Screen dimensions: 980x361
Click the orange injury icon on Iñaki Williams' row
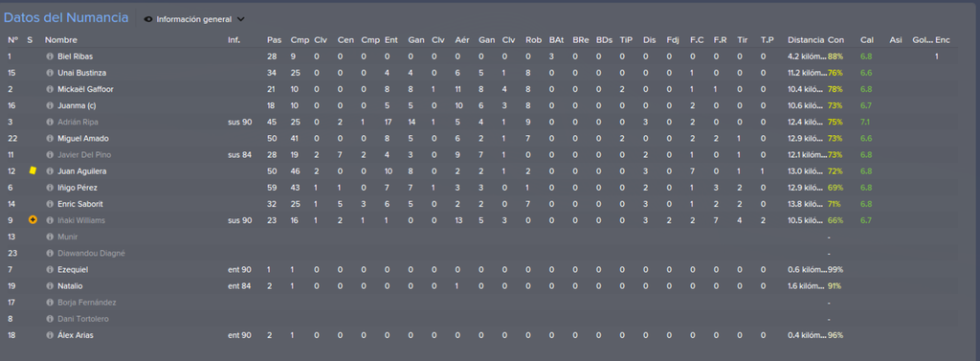coord(33,219)
